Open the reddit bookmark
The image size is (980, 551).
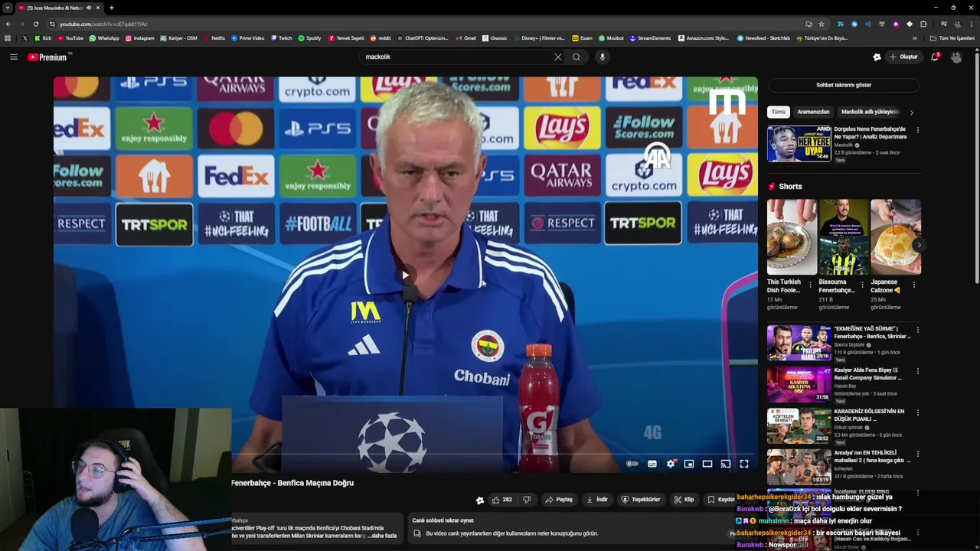[381, 37]
